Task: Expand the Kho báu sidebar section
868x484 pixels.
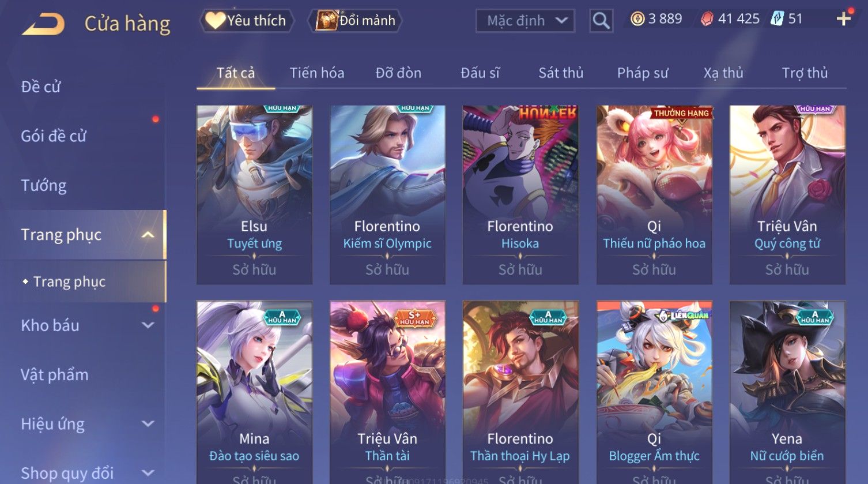Action: click(x=148, y=325)
